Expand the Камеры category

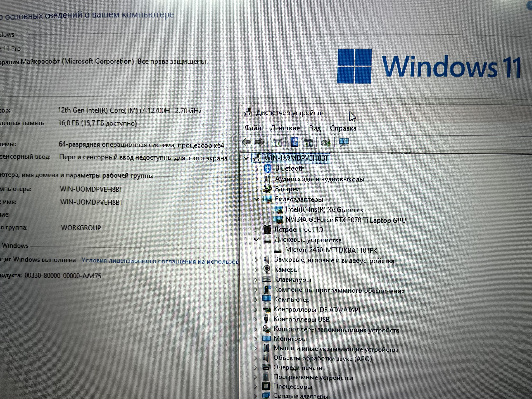pyautogui.click(x=256, y=270)
